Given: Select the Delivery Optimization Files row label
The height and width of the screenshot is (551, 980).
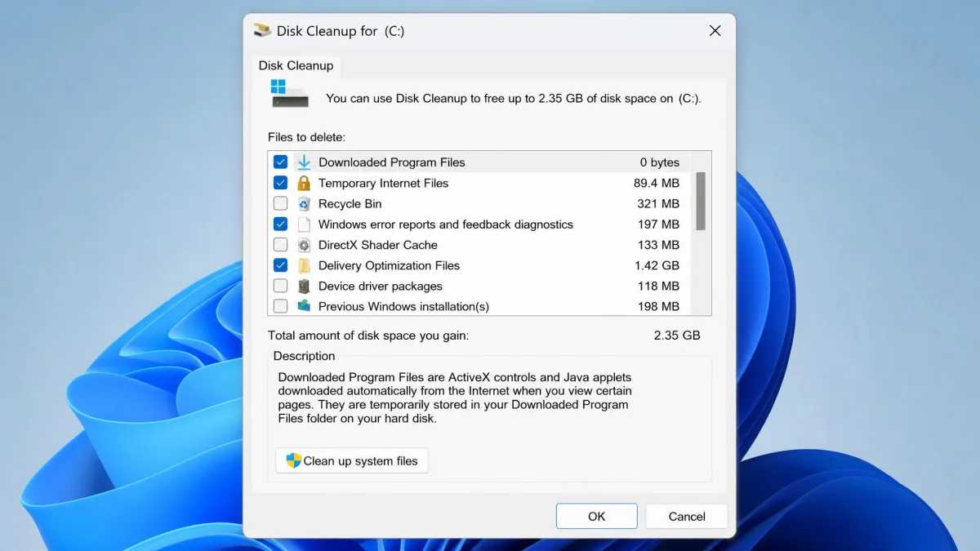Looking at the screenshot, I should [389, 265].
